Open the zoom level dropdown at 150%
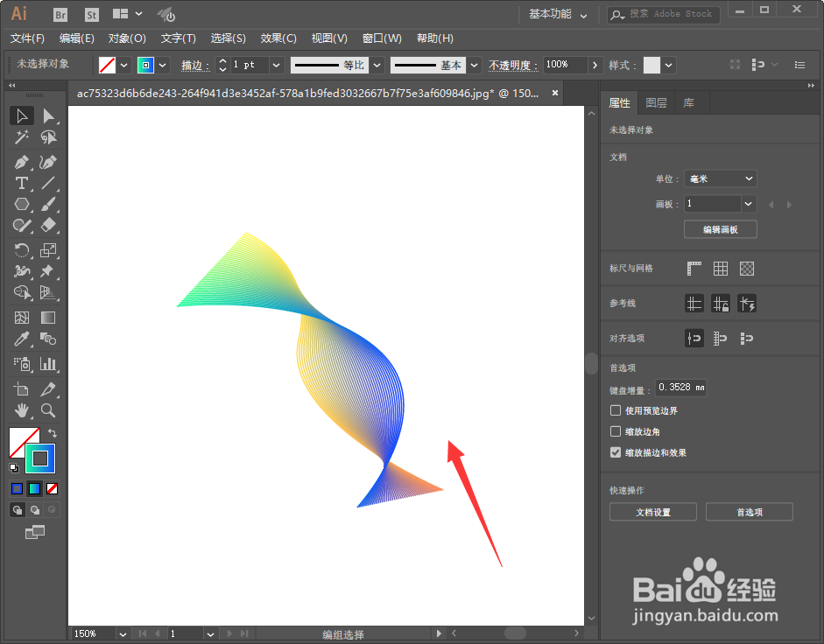 123,633
